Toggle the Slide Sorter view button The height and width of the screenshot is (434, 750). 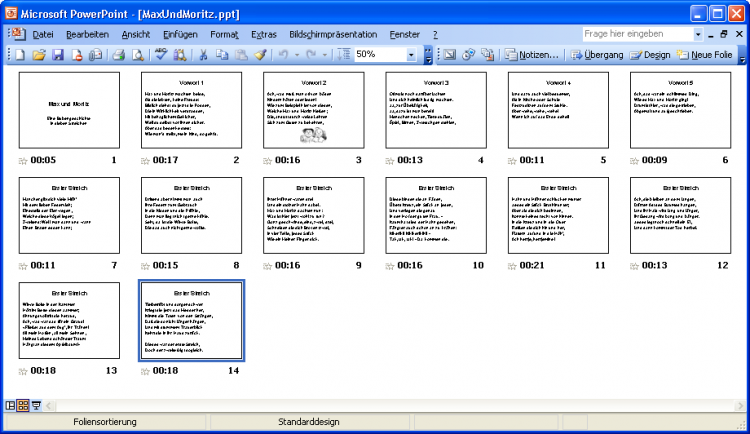coord(23,405)
